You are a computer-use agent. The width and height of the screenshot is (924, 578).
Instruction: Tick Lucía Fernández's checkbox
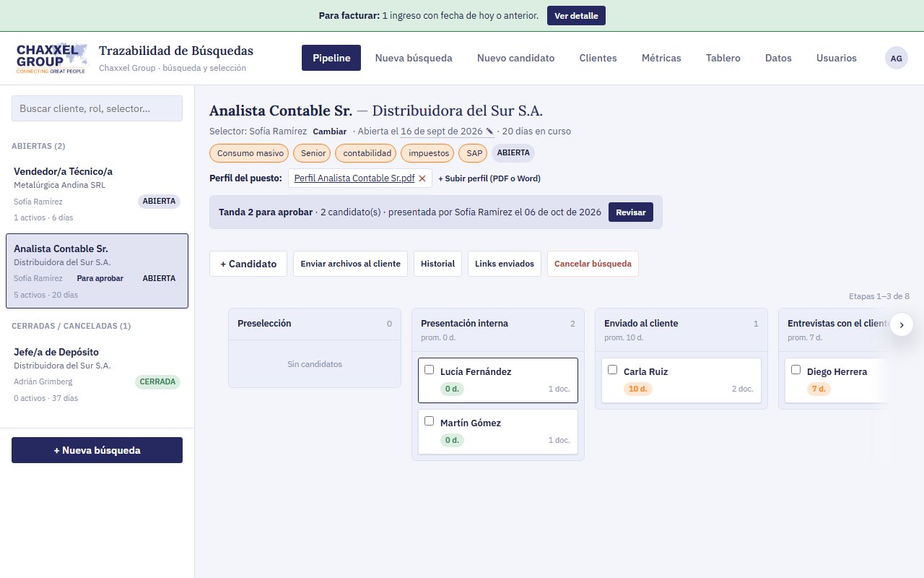point(430,370)
